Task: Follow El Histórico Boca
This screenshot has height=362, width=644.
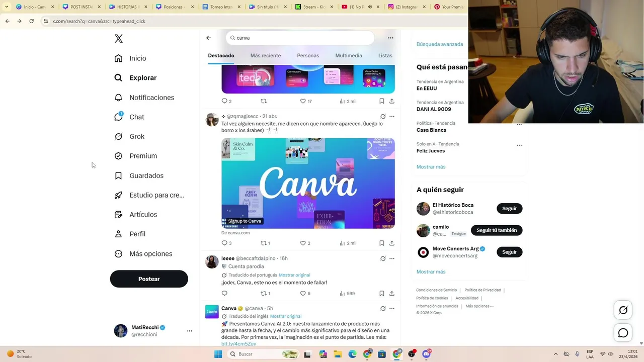Action: pos(509,209)
